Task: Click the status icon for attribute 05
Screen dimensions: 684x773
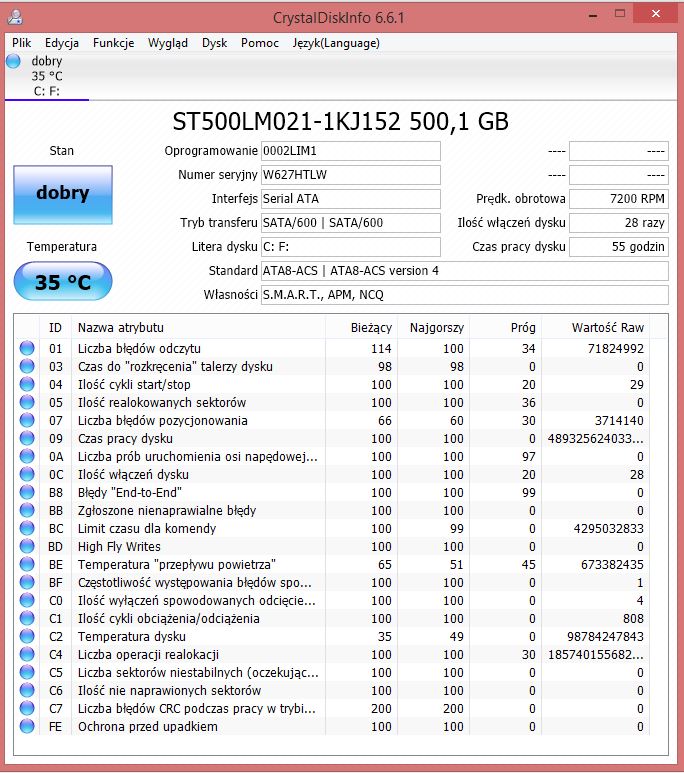Action: (27, 402)
